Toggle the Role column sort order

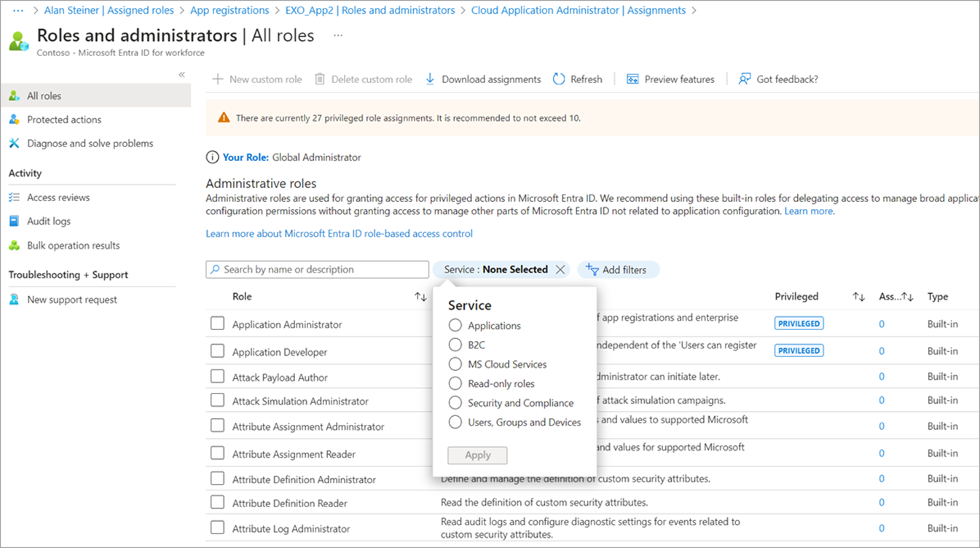click(x=420, y=297)
